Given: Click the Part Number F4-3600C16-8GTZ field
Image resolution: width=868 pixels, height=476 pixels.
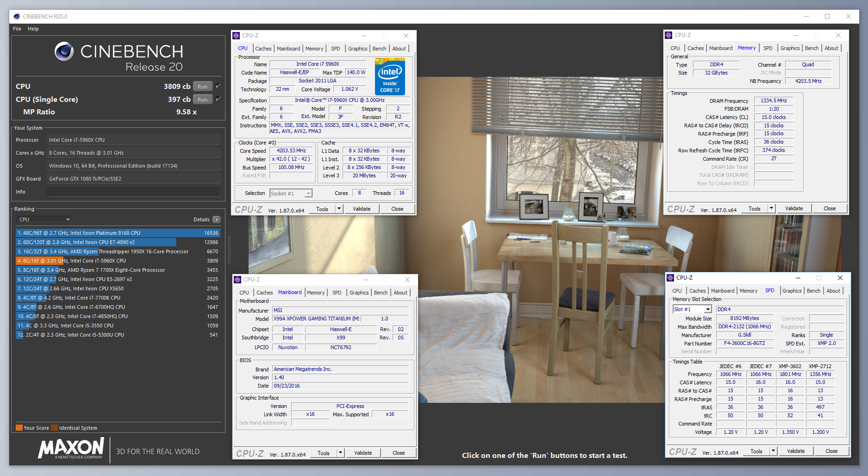Looking at the screenshot, I should click(744, 344).
